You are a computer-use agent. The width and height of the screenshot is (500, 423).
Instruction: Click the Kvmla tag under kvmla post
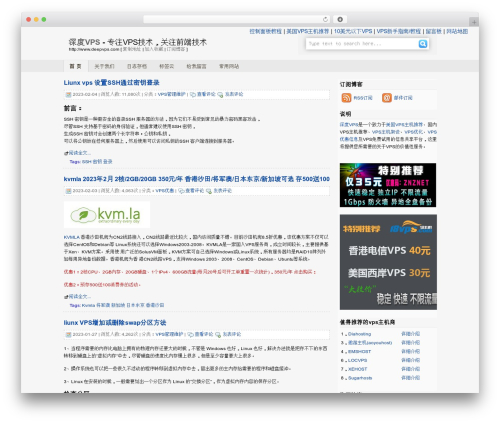point(88,305)
